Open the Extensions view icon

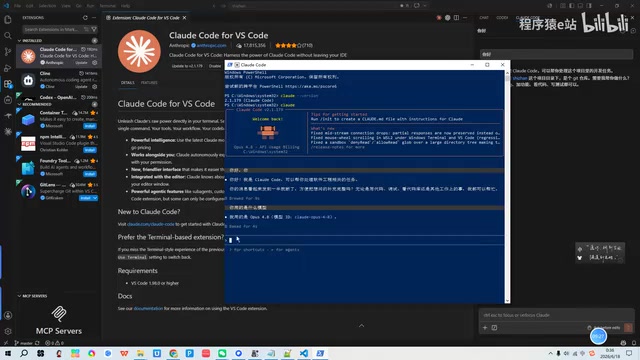(8, 84)
